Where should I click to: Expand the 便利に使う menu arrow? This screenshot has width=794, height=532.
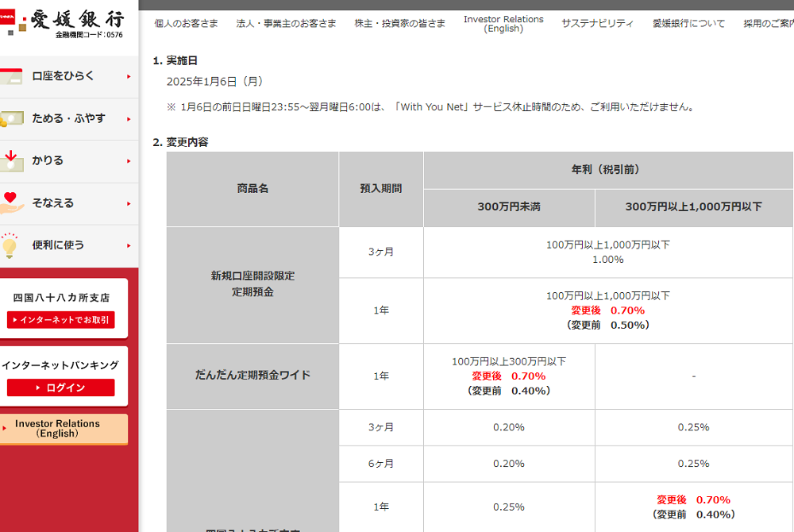click(x=129, y=245)
